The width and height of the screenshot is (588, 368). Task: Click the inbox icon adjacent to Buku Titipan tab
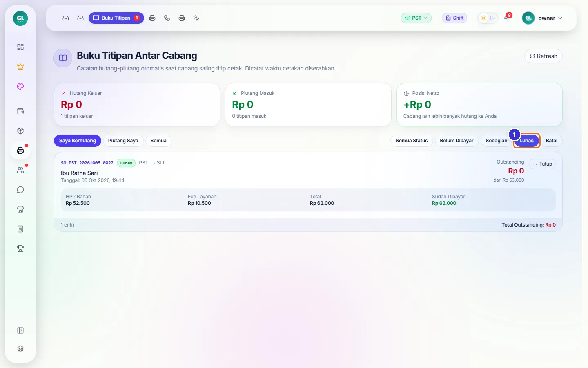(x=80, y=18)
